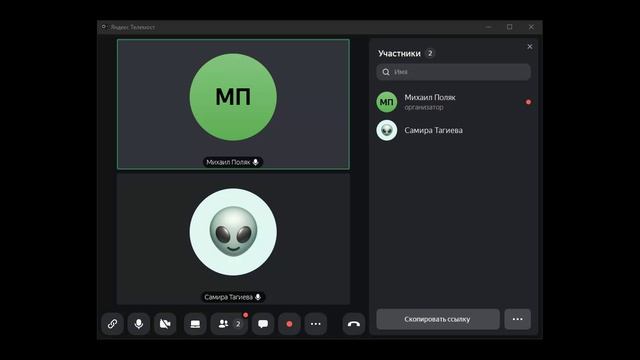The height and width of the screenshot is (360, 640).
Task: Click the recording indicator next to Михаил Поляк
Action: tap(528, 102)
